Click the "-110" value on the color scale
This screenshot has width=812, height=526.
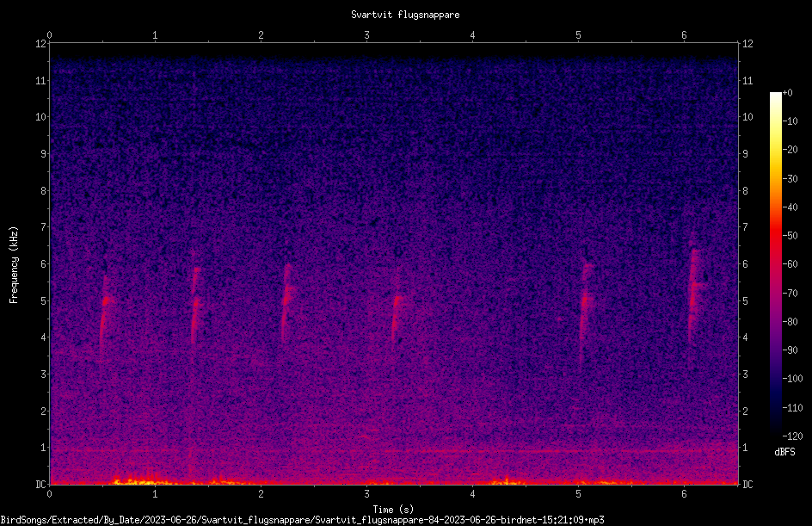792,408
